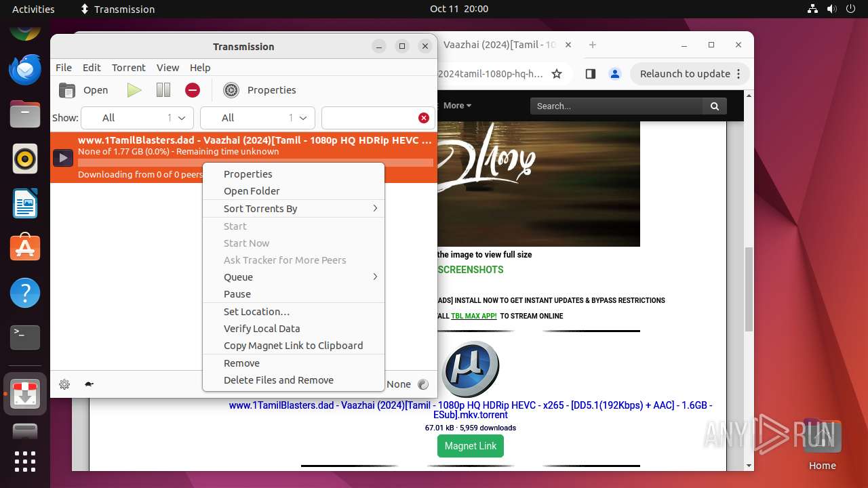Open LibreOffice Writer from the dock

(25, 203)
